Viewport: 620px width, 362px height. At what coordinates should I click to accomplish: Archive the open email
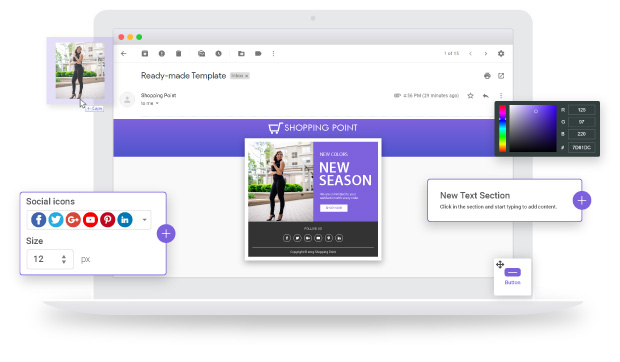[145, 53]
